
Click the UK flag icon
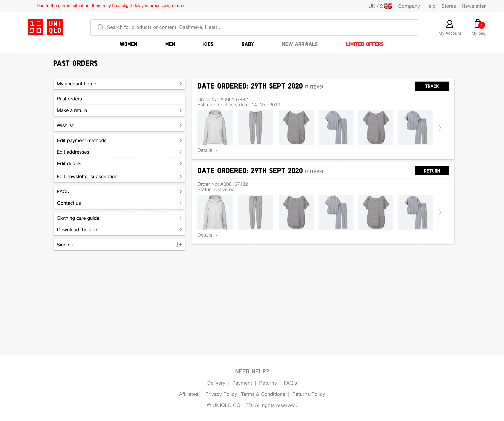pos(388,6)
